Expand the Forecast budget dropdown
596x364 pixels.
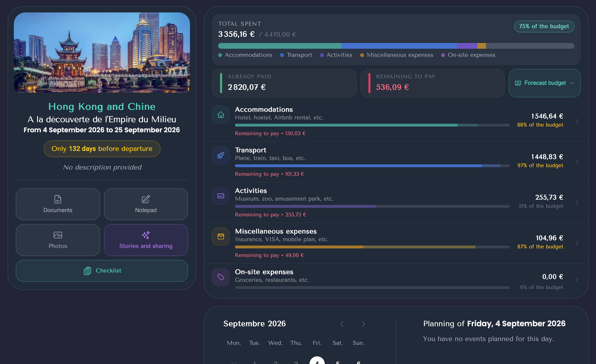click(544, 83)
